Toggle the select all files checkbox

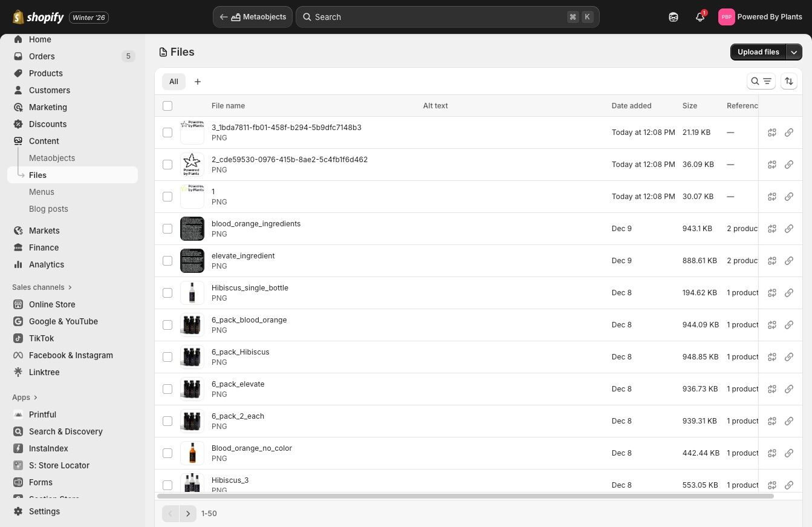pos(167,106)
